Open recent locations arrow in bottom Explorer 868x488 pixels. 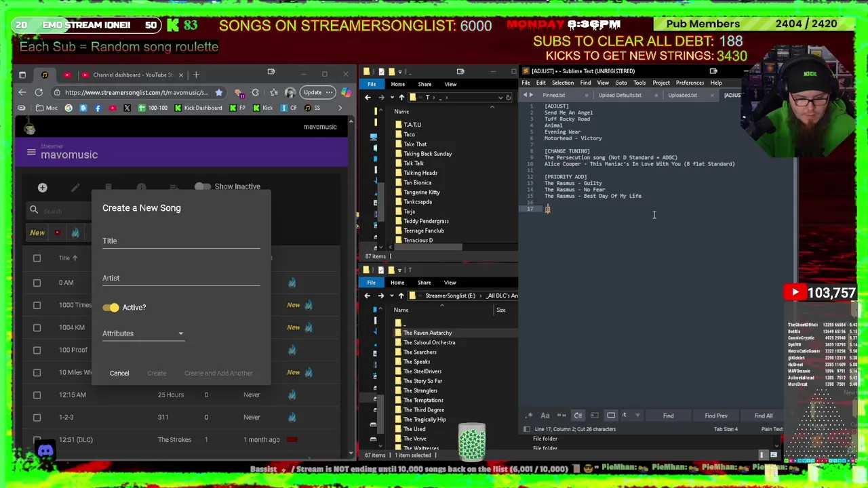click(x=391, y=296)
